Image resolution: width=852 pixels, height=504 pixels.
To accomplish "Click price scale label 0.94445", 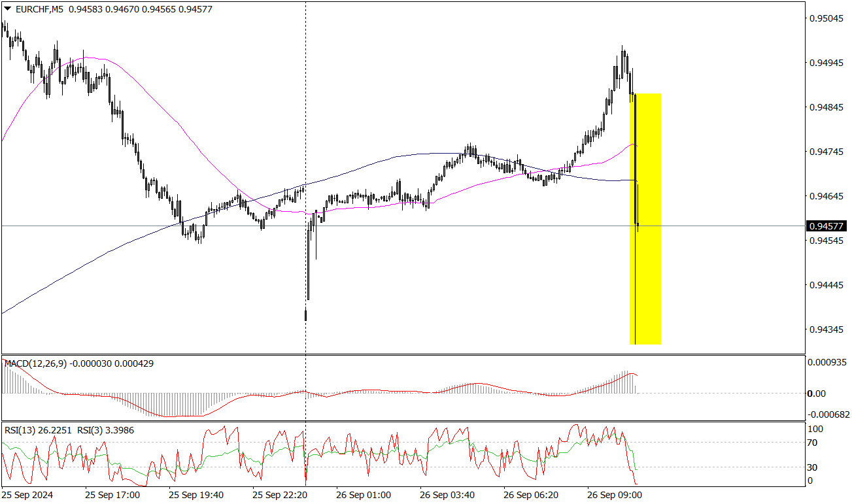I will click(x=827, y=285).
